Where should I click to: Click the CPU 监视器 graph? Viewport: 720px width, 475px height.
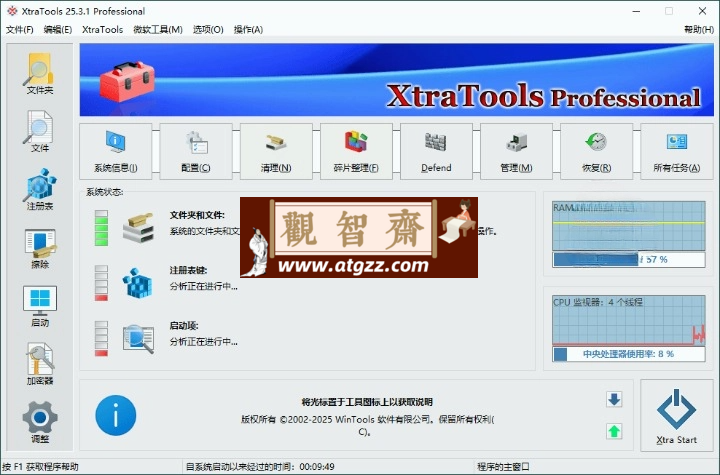pyautogui.click(x=629, y=320)
